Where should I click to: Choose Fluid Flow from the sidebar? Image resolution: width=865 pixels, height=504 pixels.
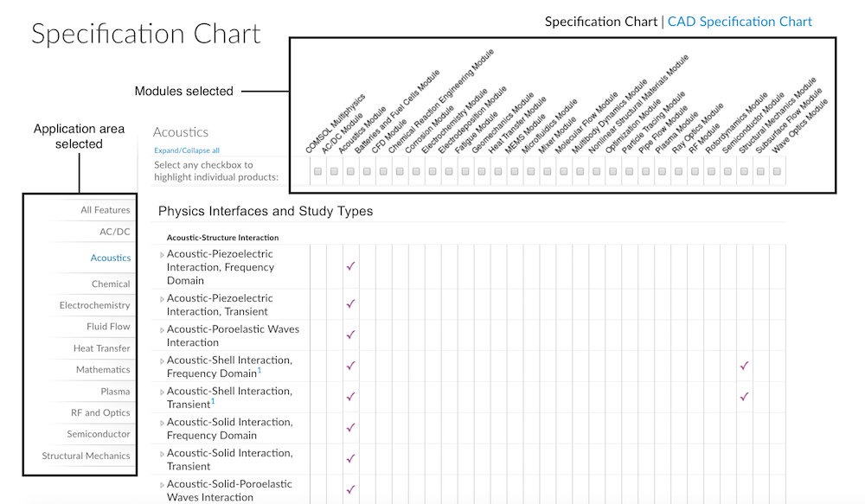click(x=108, y=327)
